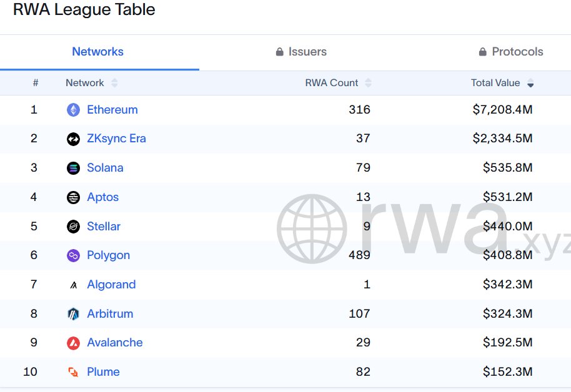Click Polygon's RWA count 489

pyautogui.click(x=359, y=255)
